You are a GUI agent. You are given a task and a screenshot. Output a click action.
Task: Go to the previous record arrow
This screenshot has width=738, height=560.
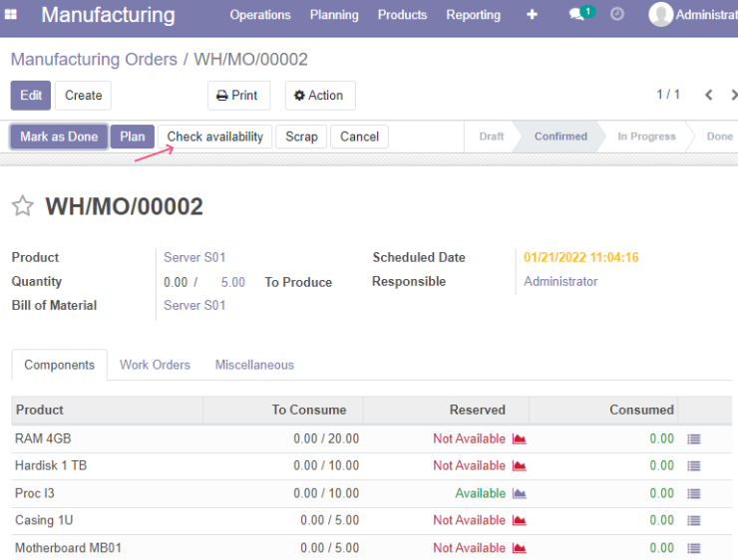(709, 95)
